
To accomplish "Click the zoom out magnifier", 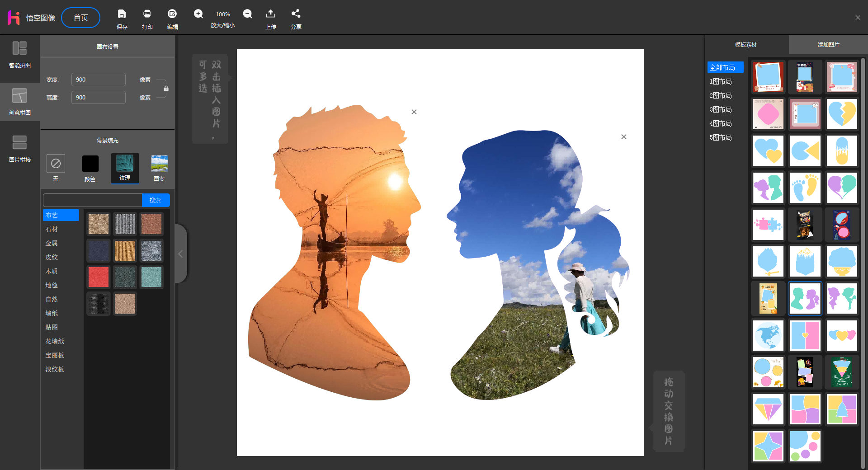I will pyautogui.click(x=247, y=14).
